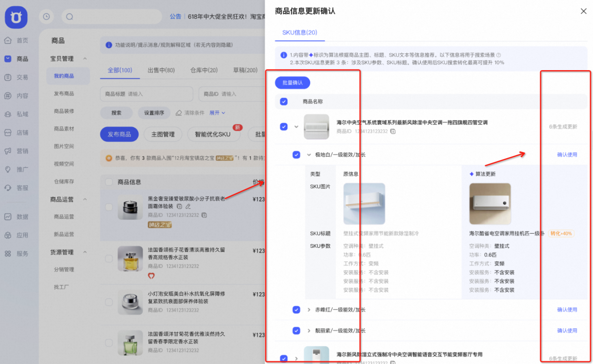This screenshot has height=364, width=593.
Task: Click the 主图管理 button
Action: 163,134
